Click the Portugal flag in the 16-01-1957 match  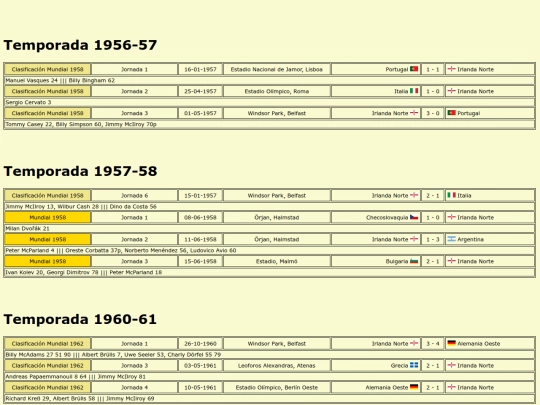[x=414, y=69]
